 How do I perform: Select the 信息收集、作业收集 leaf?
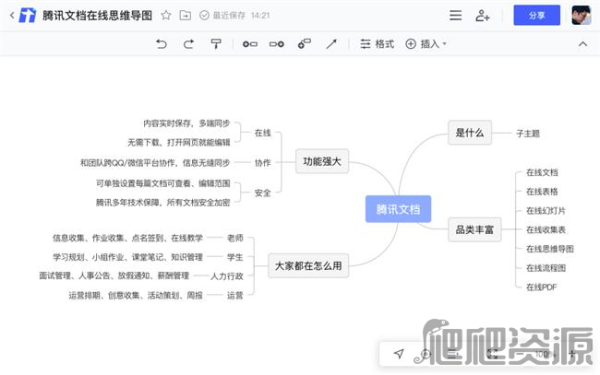tap(127, 238)
